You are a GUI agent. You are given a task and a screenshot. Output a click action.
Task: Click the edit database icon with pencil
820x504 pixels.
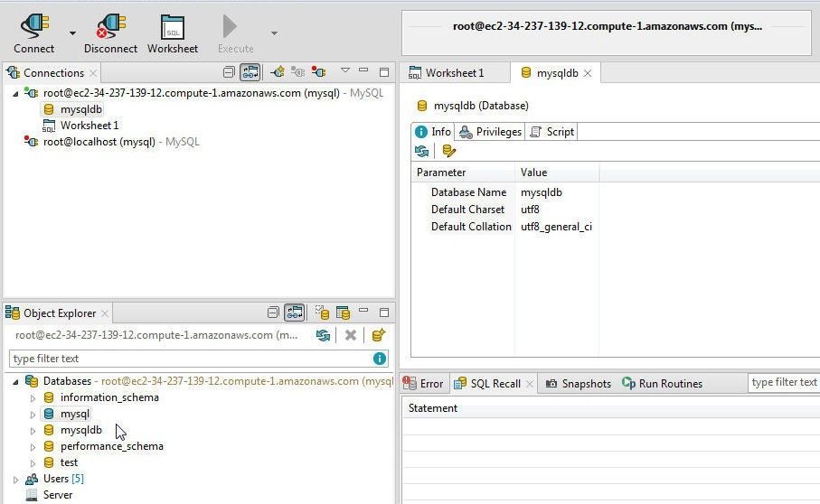448,152
